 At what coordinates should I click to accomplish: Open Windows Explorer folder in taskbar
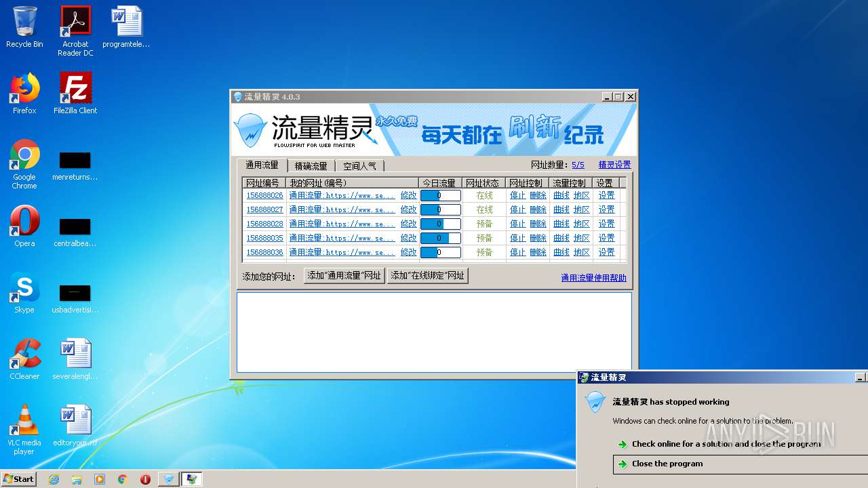[77, 479]
